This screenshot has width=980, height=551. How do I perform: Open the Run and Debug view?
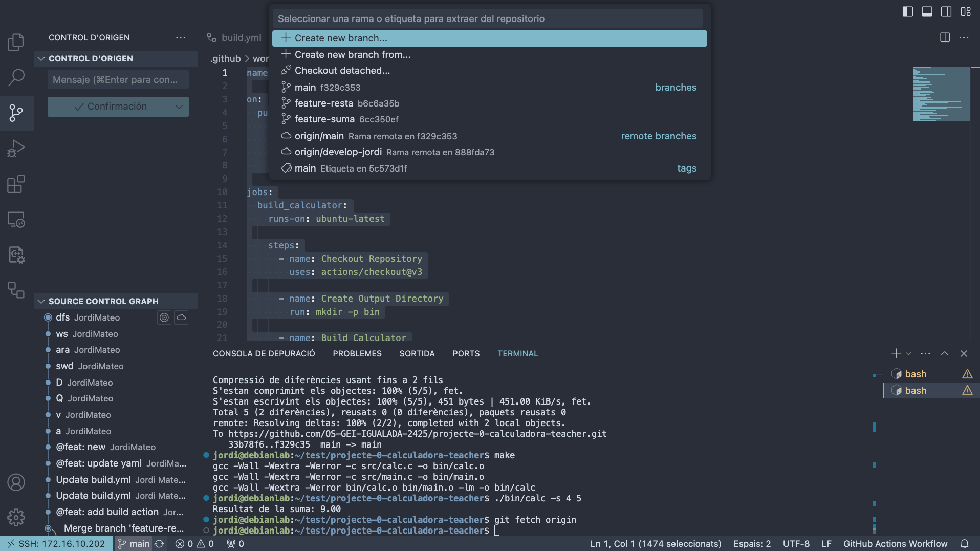pos(16,149)
